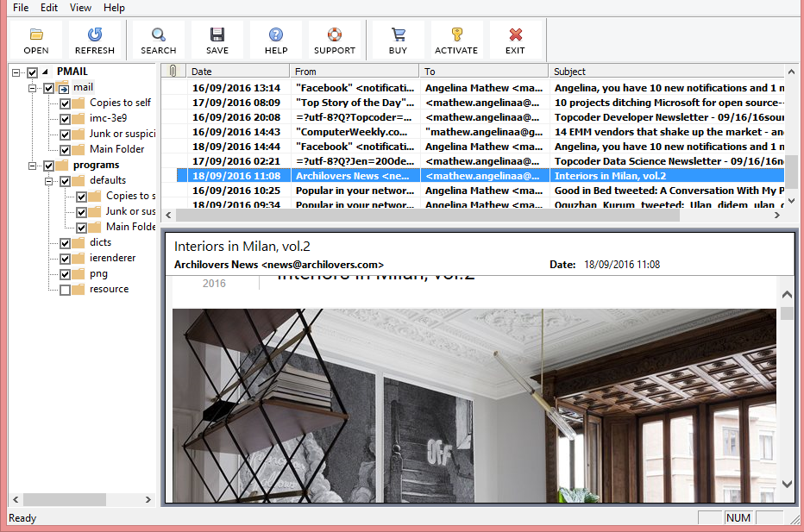
Task: Uncheck the dicts folder checkbox
Action: tap(65, 243)
